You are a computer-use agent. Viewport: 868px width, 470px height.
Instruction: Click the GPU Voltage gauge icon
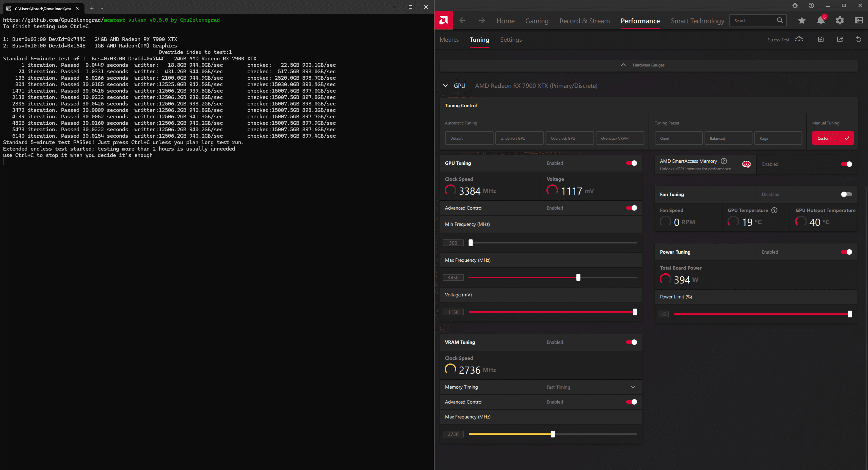tap(552, 190)
